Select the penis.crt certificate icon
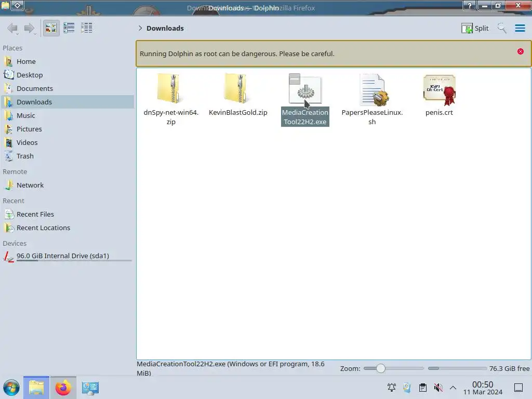Image resolution: width=532 pixels, height=399 pixels. 440,90
